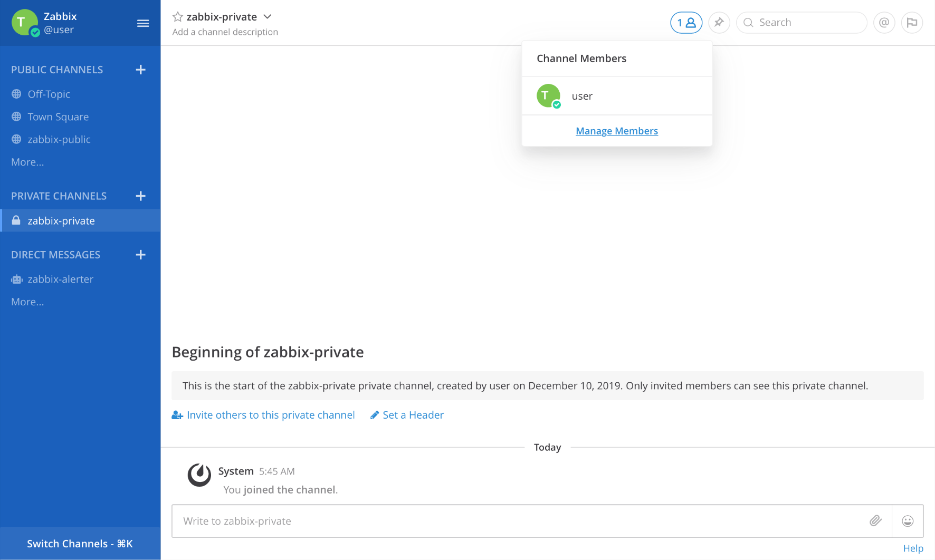Show pinned posts via pin icon
Screen dimensions: 935x560
coord(719,23)
